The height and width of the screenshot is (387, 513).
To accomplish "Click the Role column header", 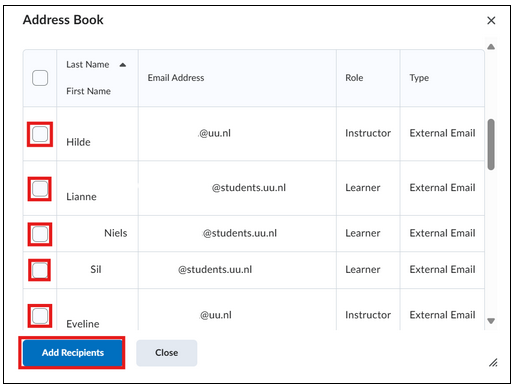I will coord(354,78).
